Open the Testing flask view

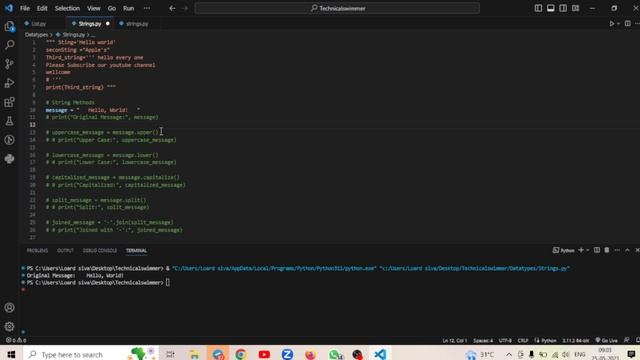coord(9,121)
